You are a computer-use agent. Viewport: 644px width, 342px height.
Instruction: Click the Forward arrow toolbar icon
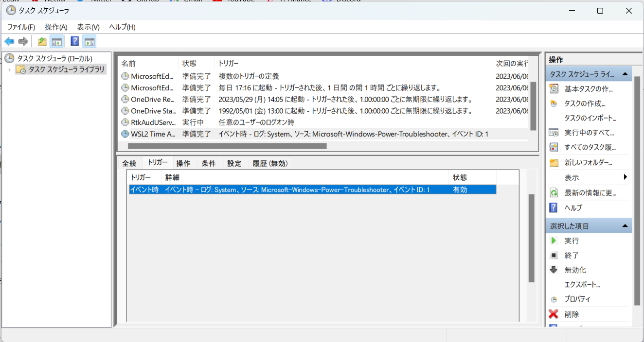23,42
